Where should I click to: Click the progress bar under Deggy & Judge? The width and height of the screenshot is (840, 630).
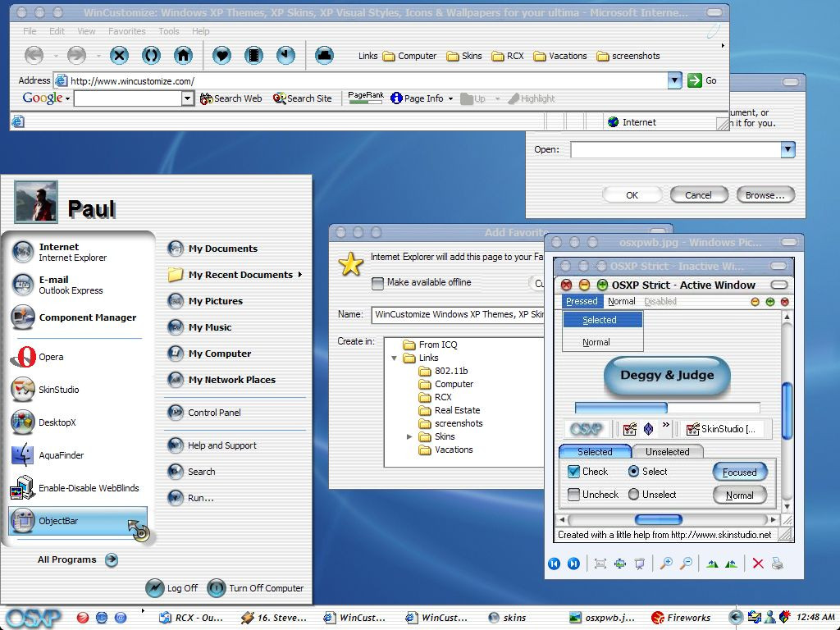[668, 408]
